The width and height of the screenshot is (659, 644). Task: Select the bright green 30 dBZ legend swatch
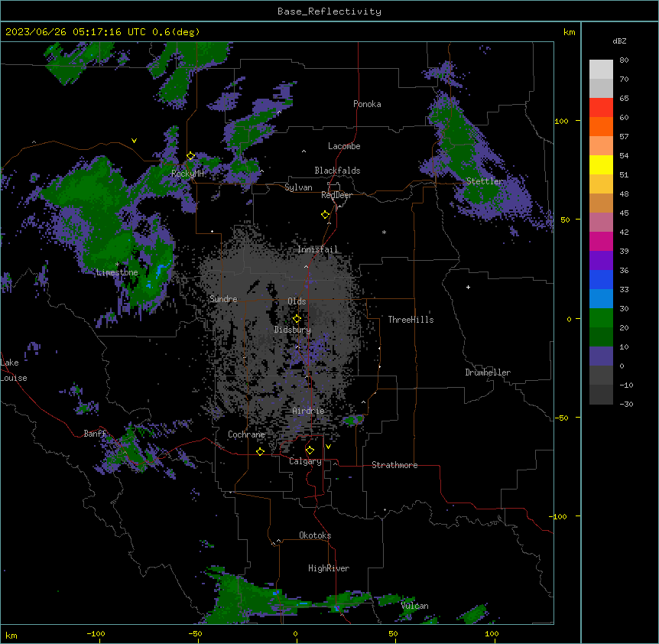(x=601, y=318)
